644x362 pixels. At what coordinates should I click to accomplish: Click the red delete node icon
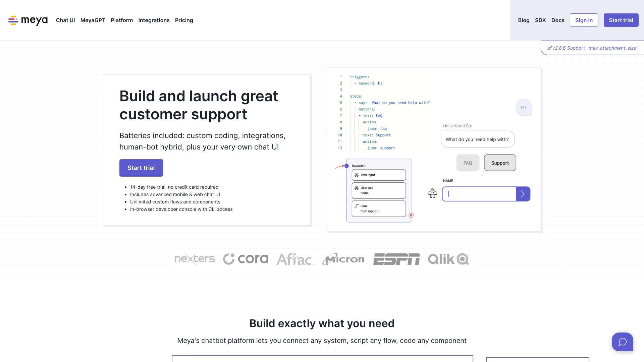(411, 216)
